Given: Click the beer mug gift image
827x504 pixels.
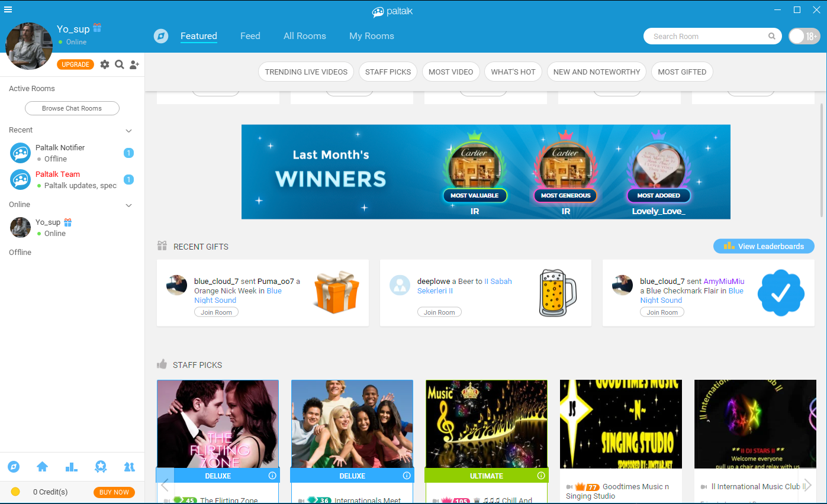Looking at the screenshot, I should (x=558, y=293).
